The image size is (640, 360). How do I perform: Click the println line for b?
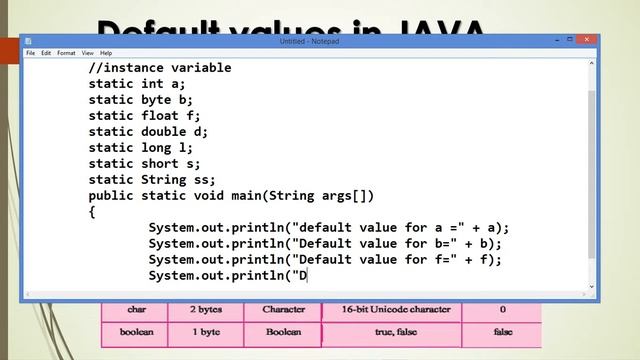click(x=325, y=243)
